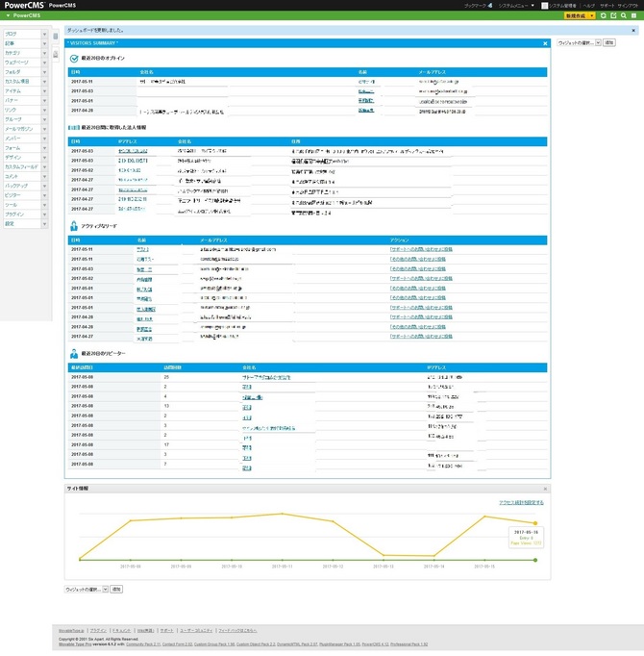Image resolution: width=644 pixels, height=656 pixels.
Task: Open first action link in 2017-05-11 lead row
Action: pyautogui.click(x=421, y=250)
